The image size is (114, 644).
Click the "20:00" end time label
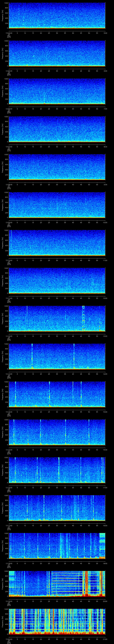[105, 601]
